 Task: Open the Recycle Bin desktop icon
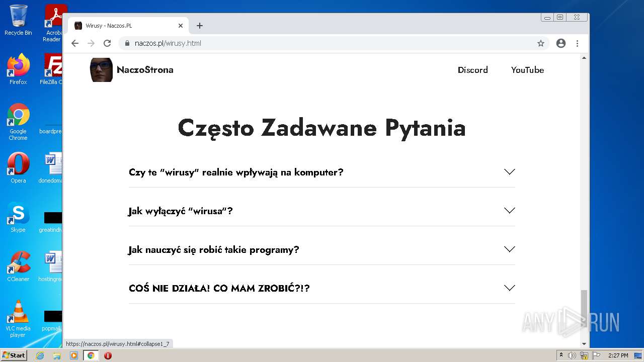pos(18,20)
